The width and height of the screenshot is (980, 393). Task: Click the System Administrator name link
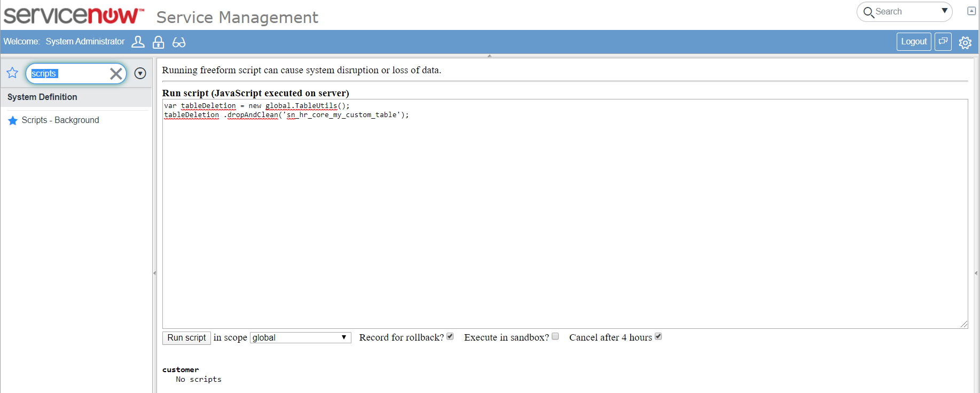pyautogui.click(x=85, y=42)
